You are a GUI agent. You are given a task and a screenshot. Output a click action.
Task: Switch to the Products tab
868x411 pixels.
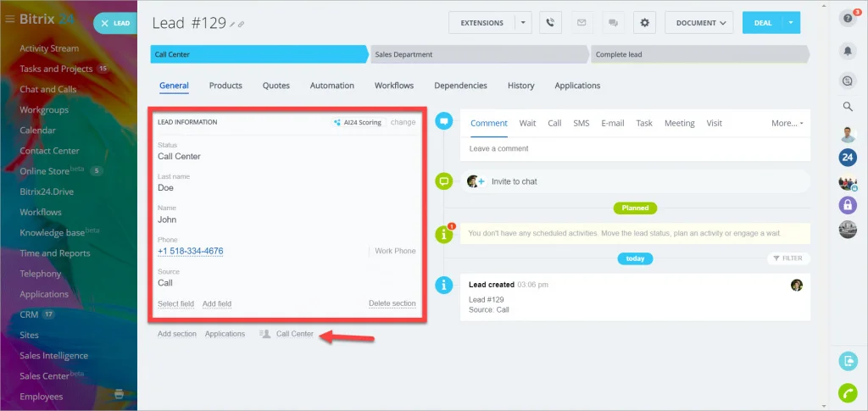(x=225, y=86)
